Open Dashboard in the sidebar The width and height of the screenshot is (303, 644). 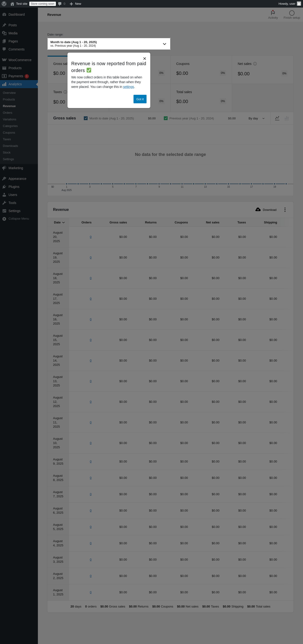coord(19,14)
